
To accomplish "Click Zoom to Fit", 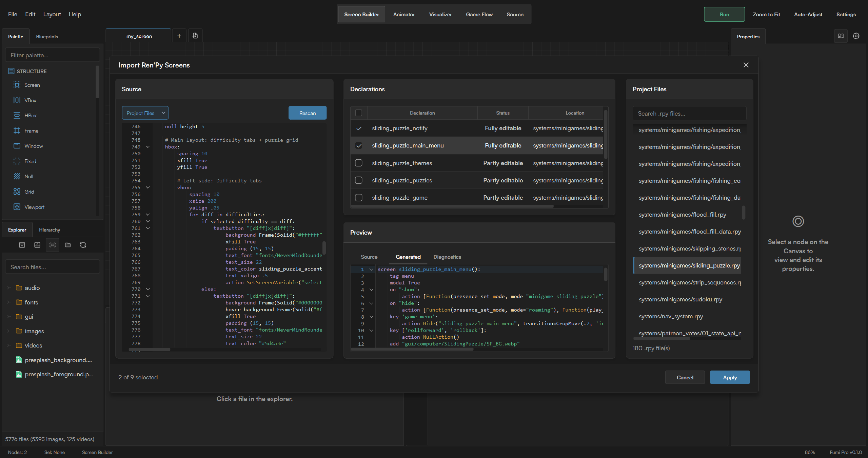I will (766, 15).
